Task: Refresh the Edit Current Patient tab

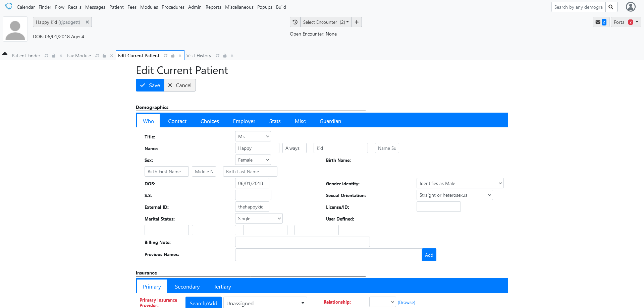Action: 165,56
